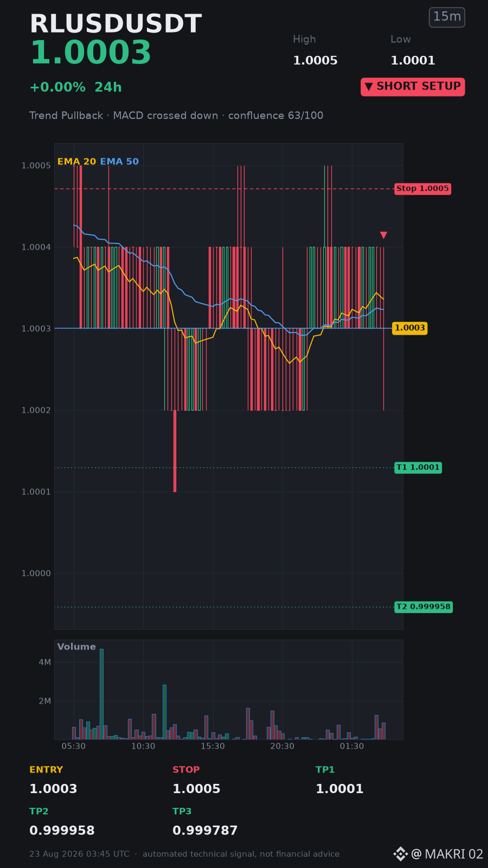
Task: Click the 20:30 time axis label
Action: [x=282, y=746]
